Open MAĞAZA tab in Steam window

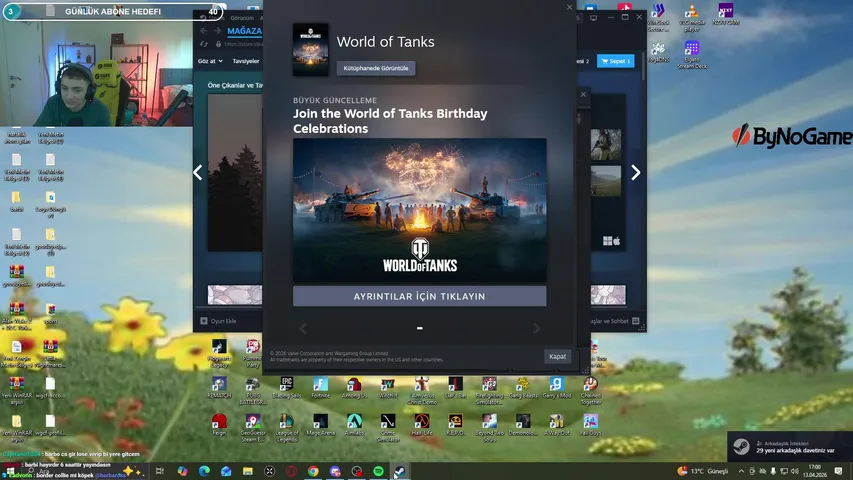[244, 31]
